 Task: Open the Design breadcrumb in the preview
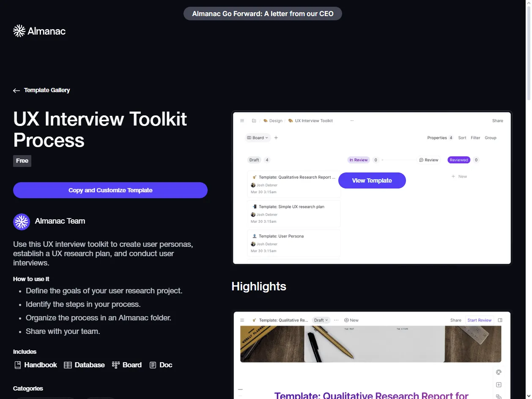pyautogui.click(x=273, y=121)
